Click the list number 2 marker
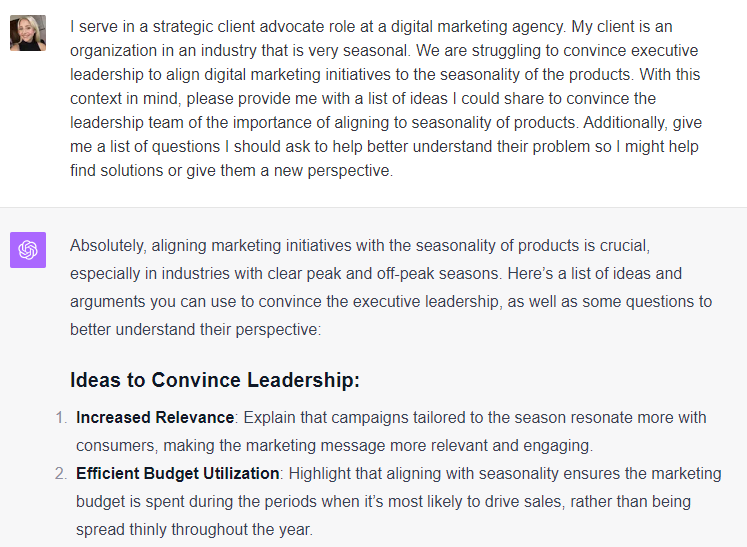 (x=61, y=473)
